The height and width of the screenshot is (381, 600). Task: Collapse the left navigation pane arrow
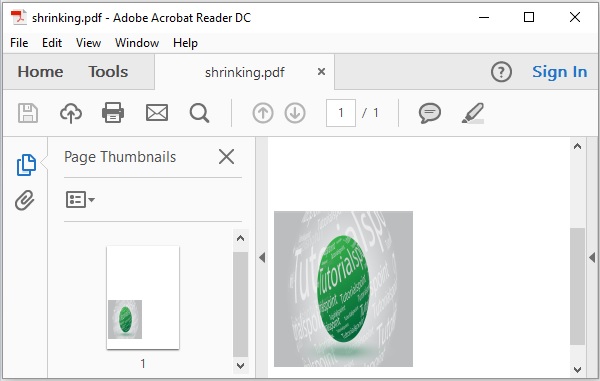[262, 257]
